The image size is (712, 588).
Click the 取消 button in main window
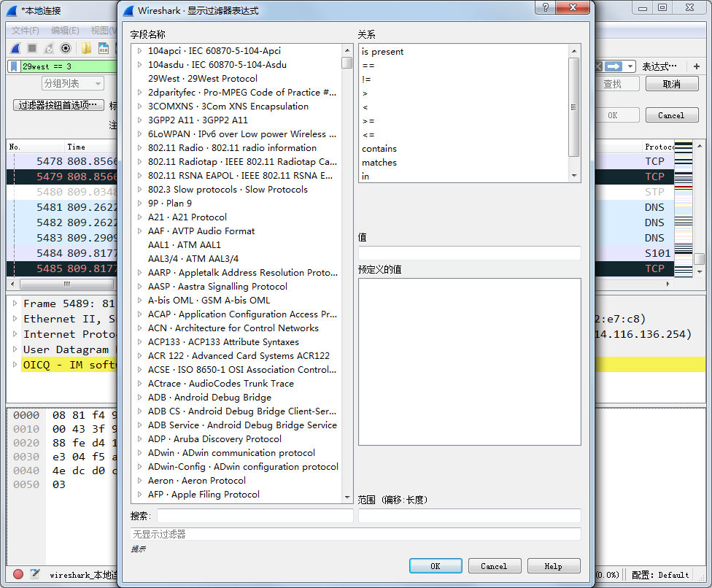(672, 84)
